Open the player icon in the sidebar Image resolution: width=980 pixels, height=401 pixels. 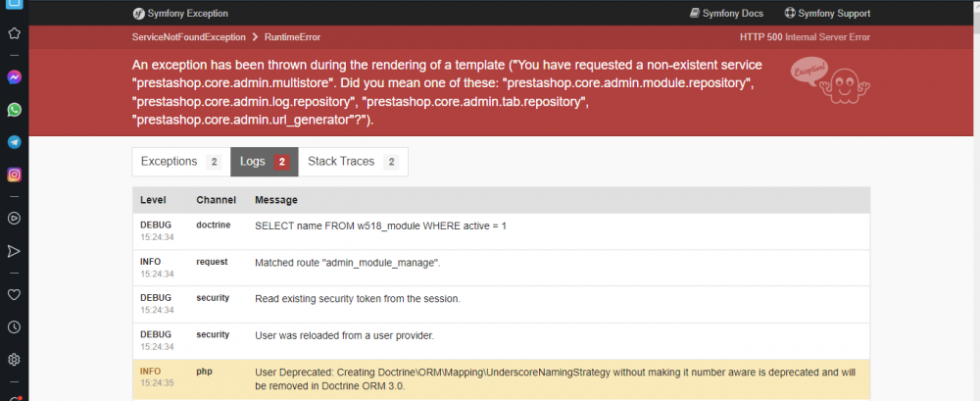tap(14, 219)
